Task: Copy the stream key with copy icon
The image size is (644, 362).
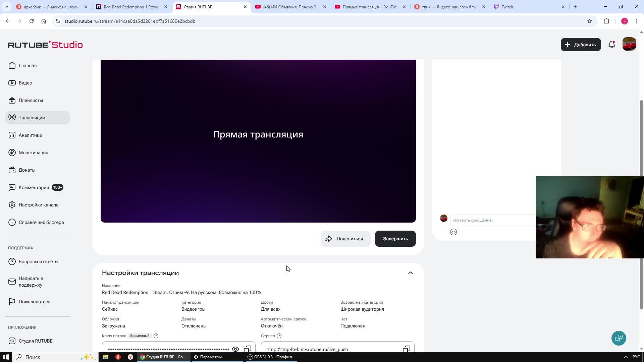Action: (x=248, y=349)
